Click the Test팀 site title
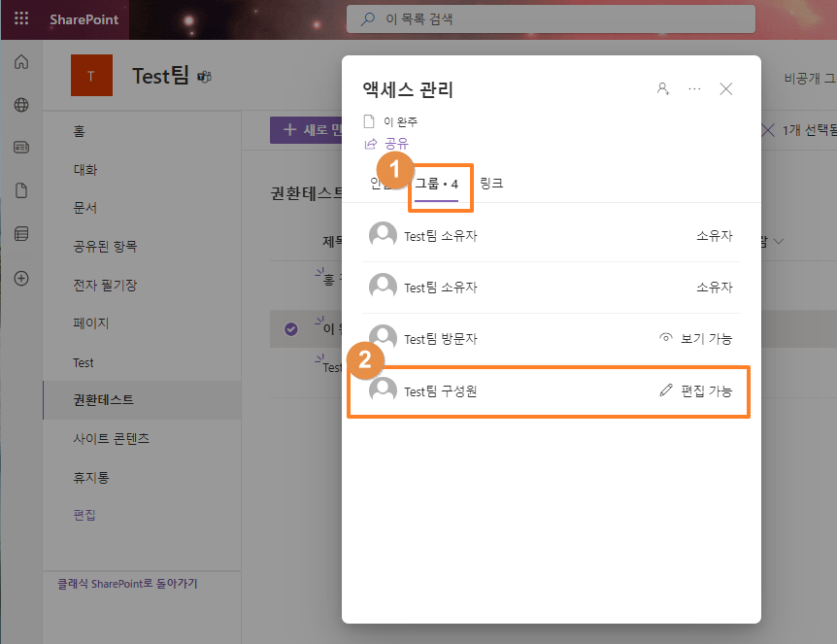 pos(160,76)
